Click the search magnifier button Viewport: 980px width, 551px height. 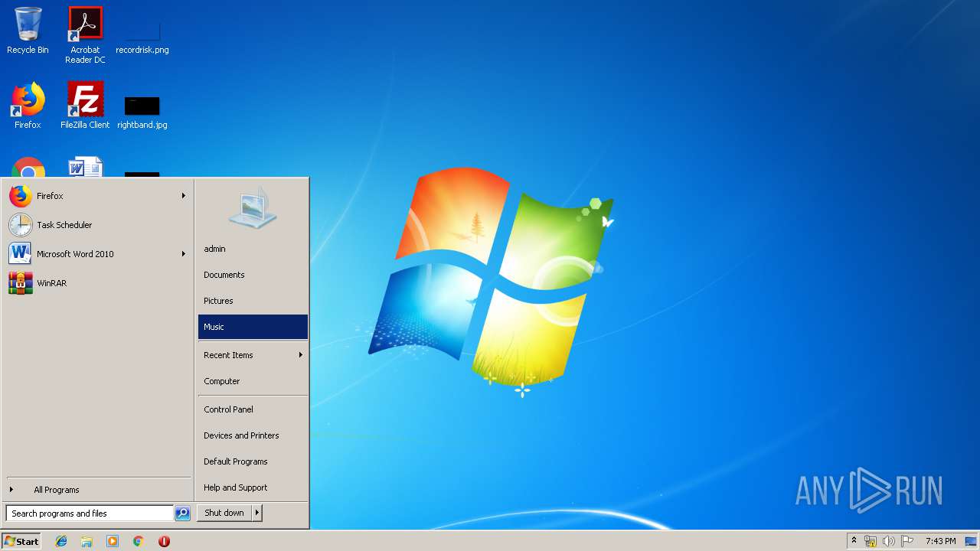click(182, 514)
